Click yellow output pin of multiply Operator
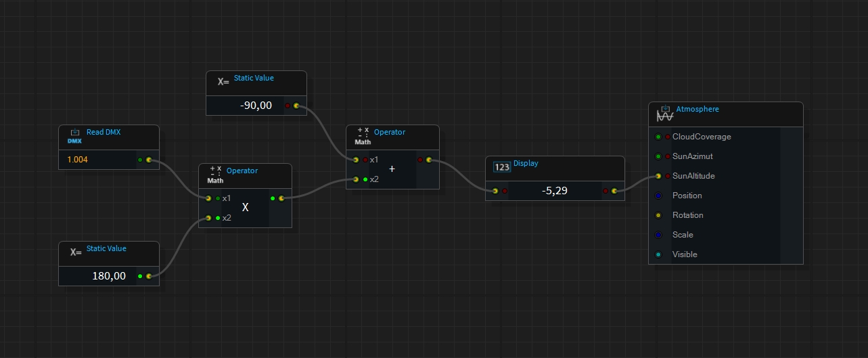The image size is (868, 358). pos(281,198)
